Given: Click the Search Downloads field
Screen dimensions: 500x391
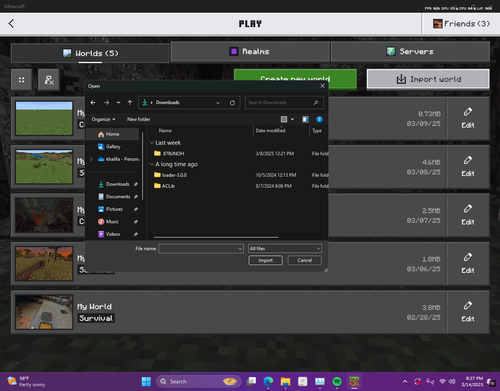Looking at the screenshot, I should 284,103.
